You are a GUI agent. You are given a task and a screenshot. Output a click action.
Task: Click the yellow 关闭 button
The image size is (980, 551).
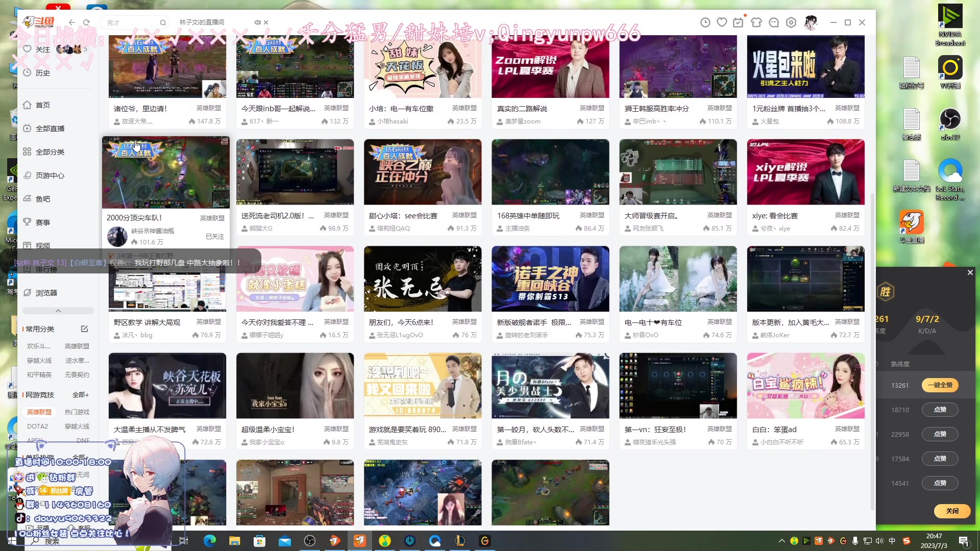coord(952,511)
